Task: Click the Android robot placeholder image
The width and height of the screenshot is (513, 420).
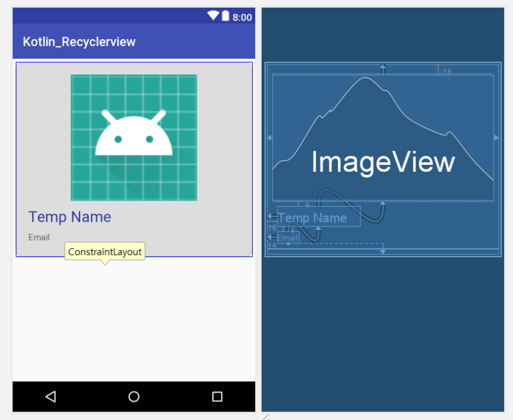Action: click(x=133, y=137)
